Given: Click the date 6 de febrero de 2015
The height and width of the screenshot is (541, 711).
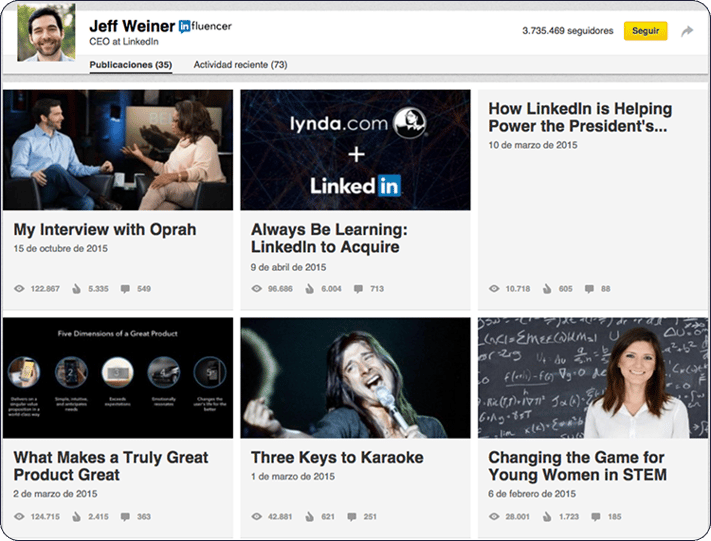Looking at the screenshot, I should click(x=532, y=494).
